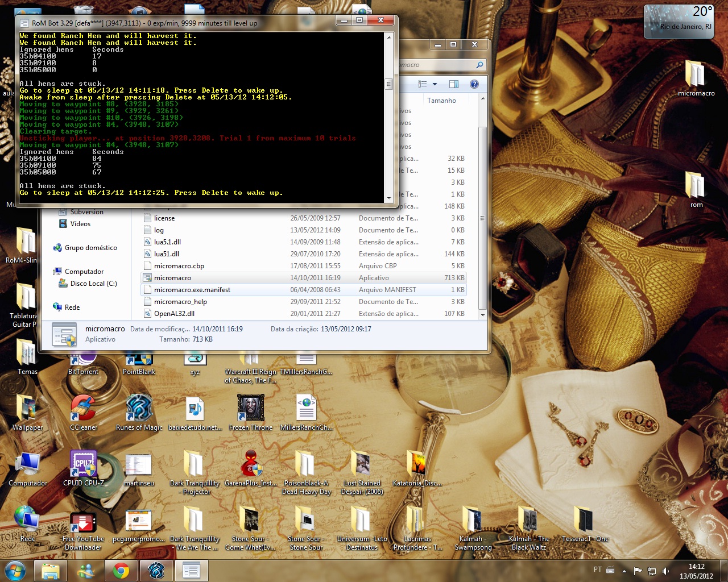Sort files by the Tamanho column header
The height and width of the screenshot is (582, 728).
click(x=441, y=101)
